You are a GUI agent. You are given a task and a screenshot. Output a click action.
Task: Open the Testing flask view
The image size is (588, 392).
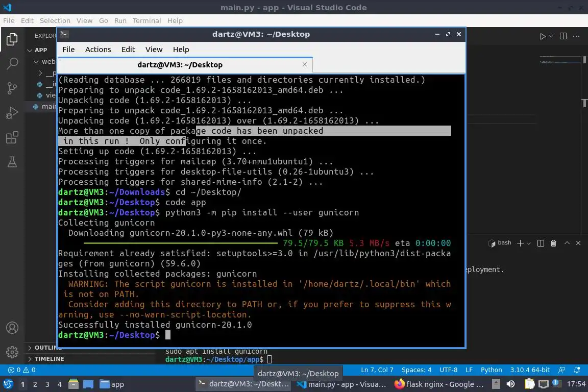click(12, 162)
